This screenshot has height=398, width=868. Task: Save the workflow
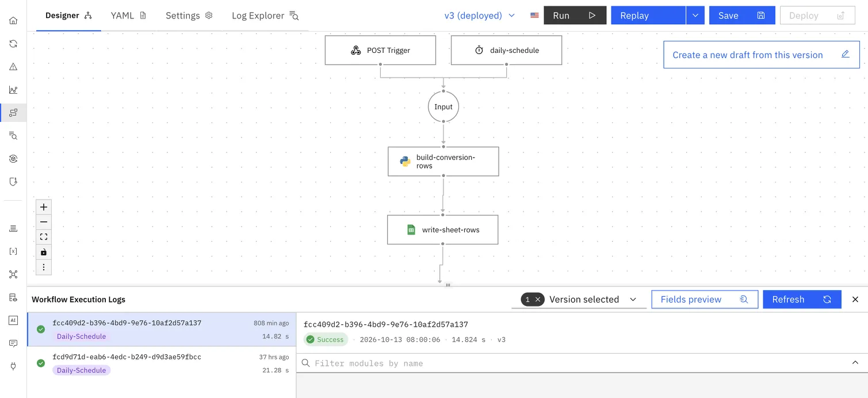click(742, 16)
